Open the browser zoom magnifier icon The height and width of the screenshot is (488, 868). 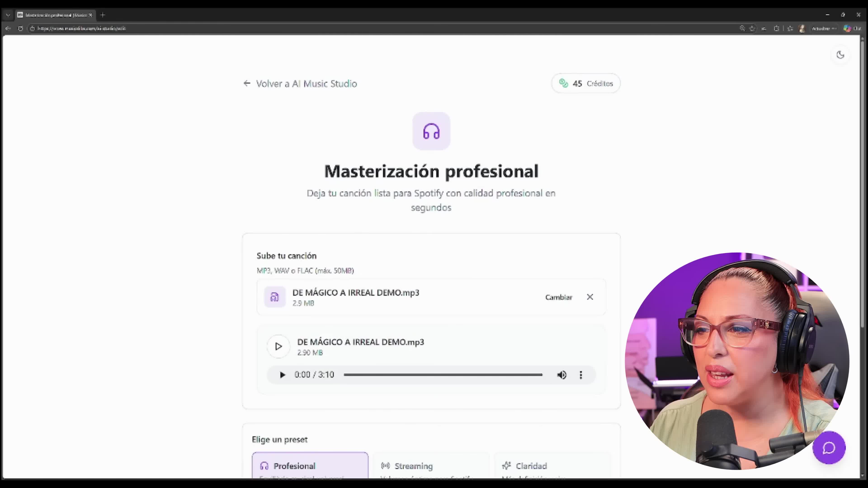[x=742, y=29]
